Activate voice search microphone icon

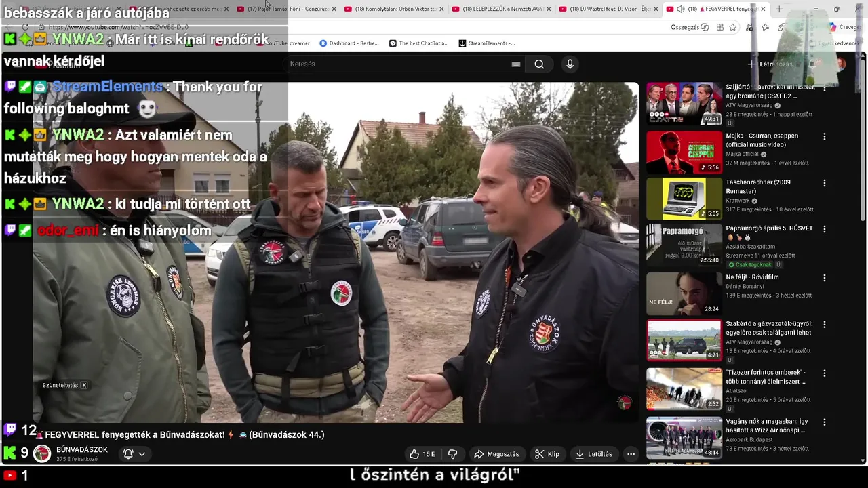tap(570, 64)
